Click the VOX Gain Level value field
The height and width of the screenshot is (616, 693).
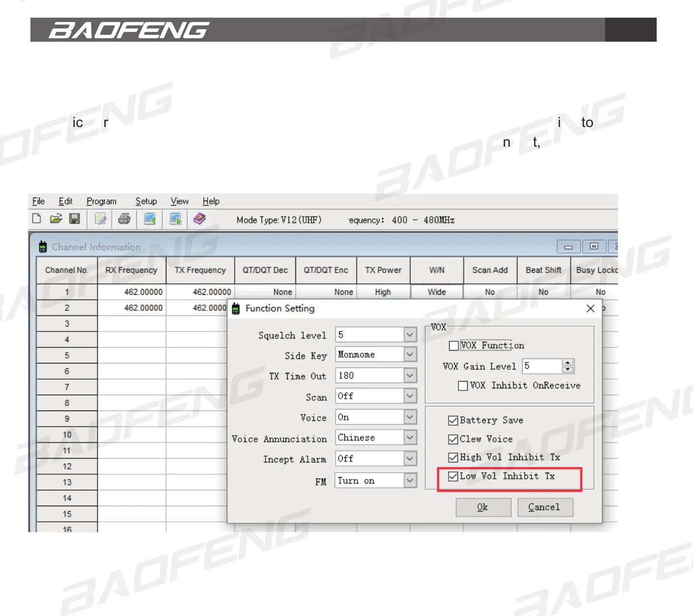tap(542, 366)
